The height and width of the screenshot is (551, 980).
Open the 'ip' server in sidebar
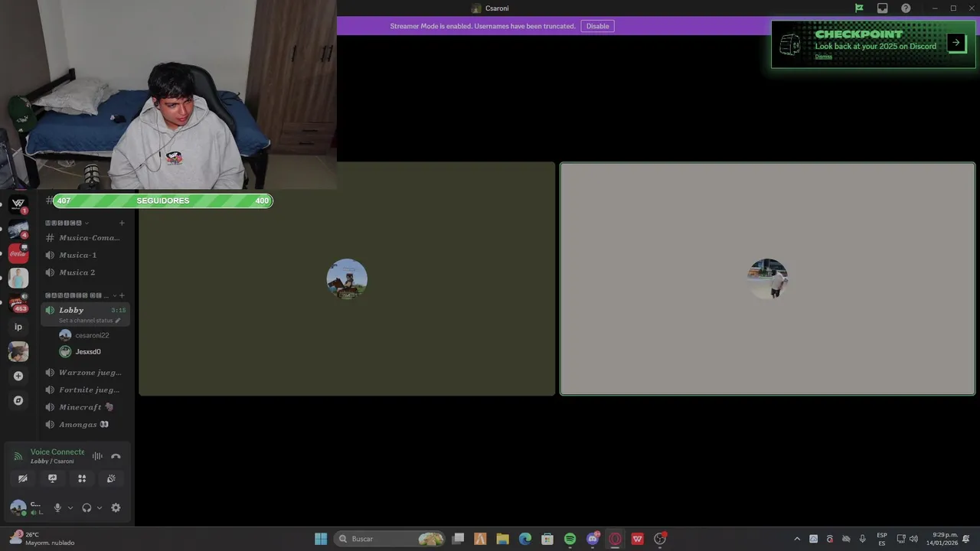[18, 327]
